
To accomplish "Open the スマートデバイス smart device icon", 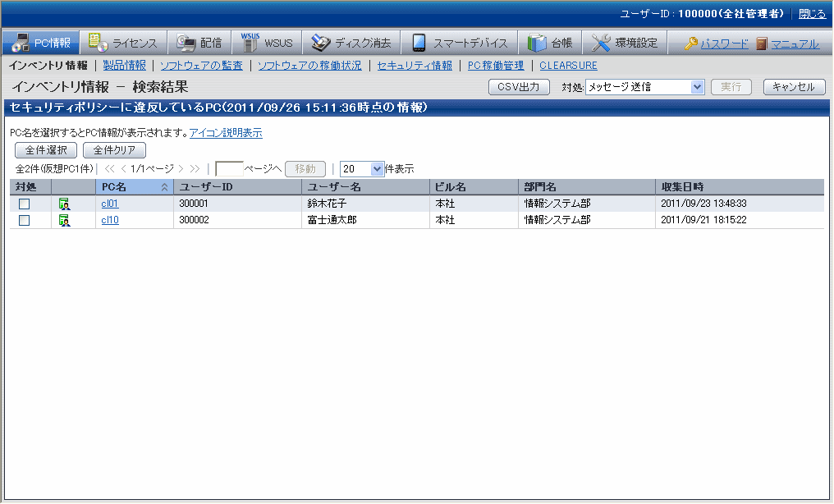I will click(x=419, y=43).
